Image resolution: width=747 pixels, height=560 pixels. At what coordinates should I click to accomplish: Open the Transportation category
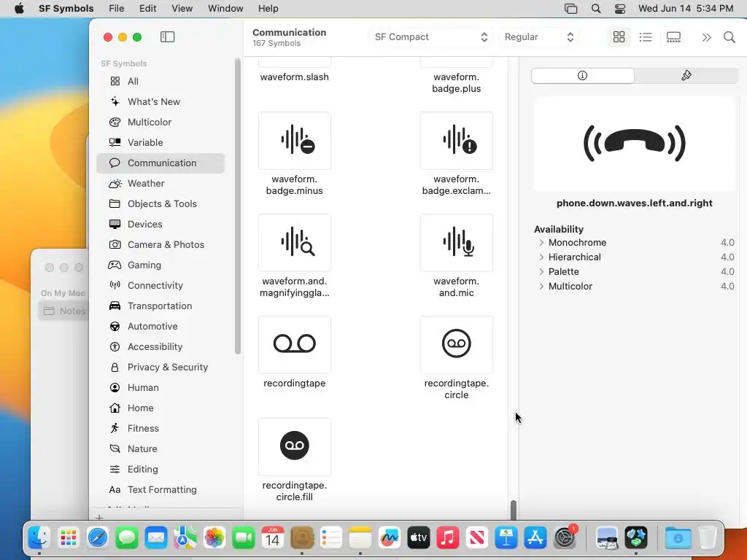[160, 306]
